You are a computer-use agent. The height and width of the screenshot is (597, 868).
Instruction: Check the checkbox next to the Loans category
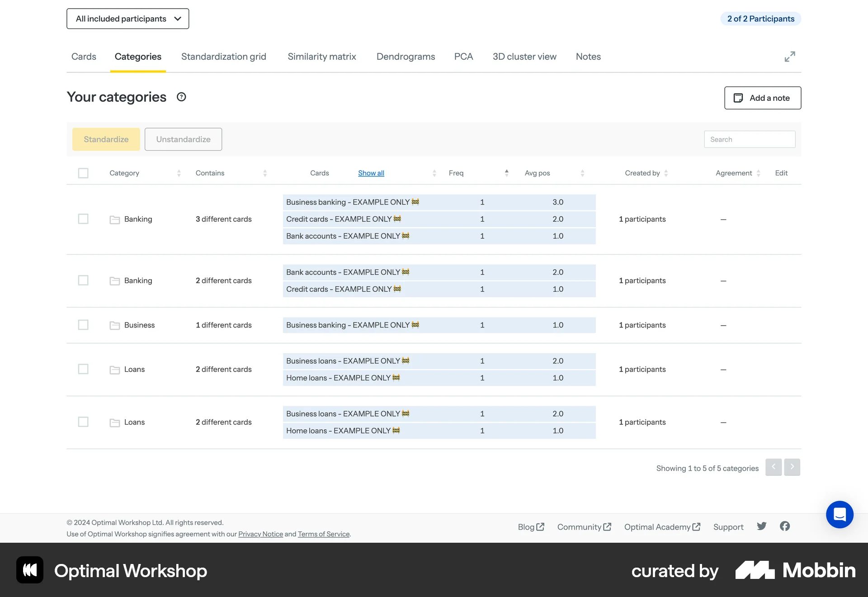(x=83, y=369)
